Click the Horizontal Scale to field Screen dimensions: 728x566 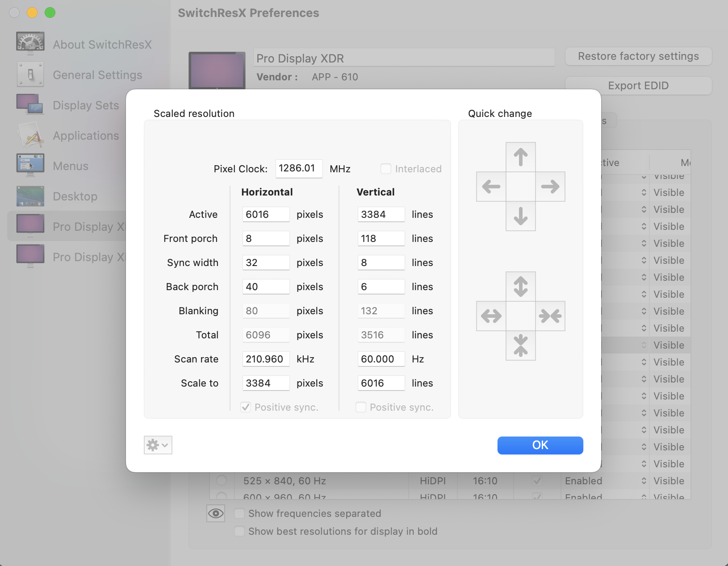[x=266, y=383]
